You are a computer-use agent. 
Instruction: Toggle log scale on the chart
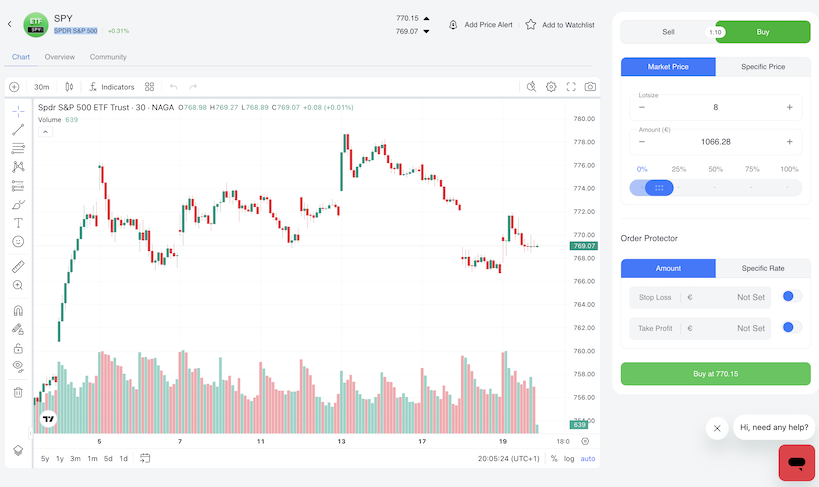(569, 459)
